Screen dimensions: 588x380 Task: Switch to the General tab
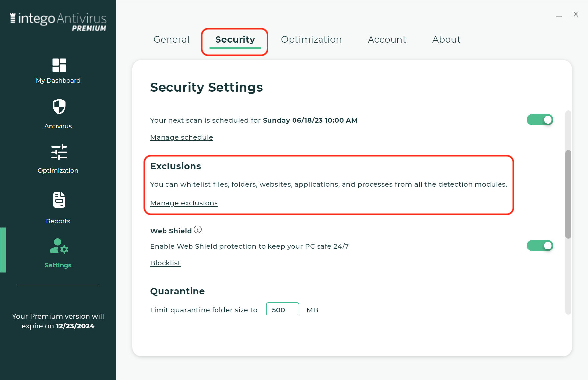(171, 40)
